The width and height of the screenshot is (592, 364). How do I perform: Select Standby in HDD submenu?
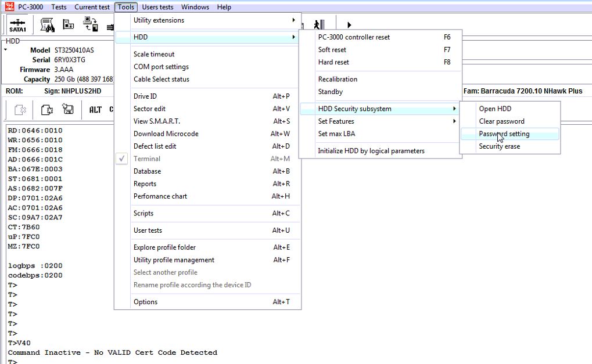coord(380,92)
